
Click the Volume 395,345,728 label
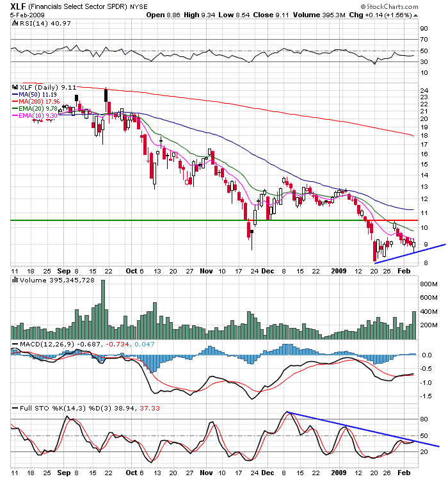click(57, 280)
